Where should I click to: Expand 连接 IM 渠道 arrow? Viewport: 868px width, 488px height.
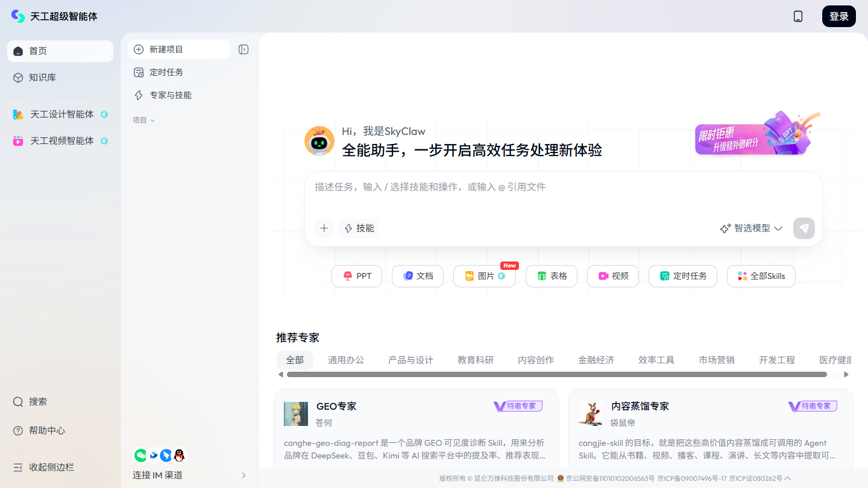tap(244, 475)
